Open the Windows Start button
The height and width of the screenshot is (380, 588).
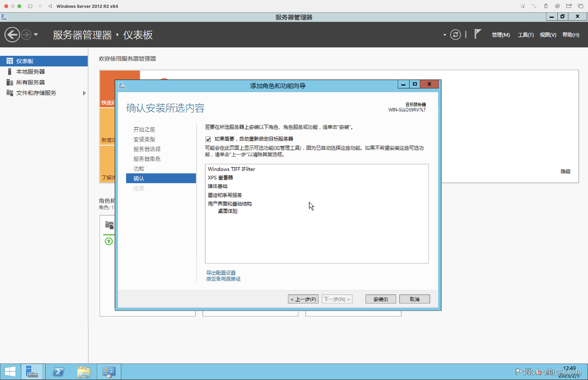coord(10,372)
